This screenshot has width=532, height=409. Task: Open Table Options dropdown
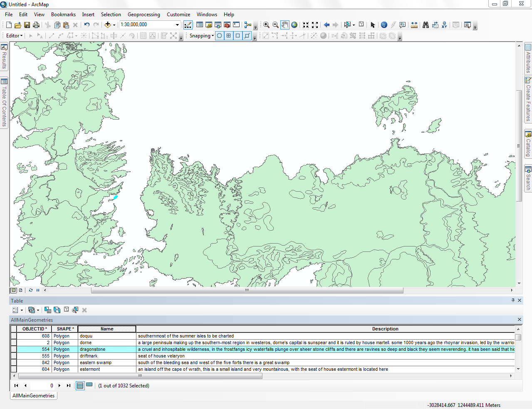[x=17, y=310]
